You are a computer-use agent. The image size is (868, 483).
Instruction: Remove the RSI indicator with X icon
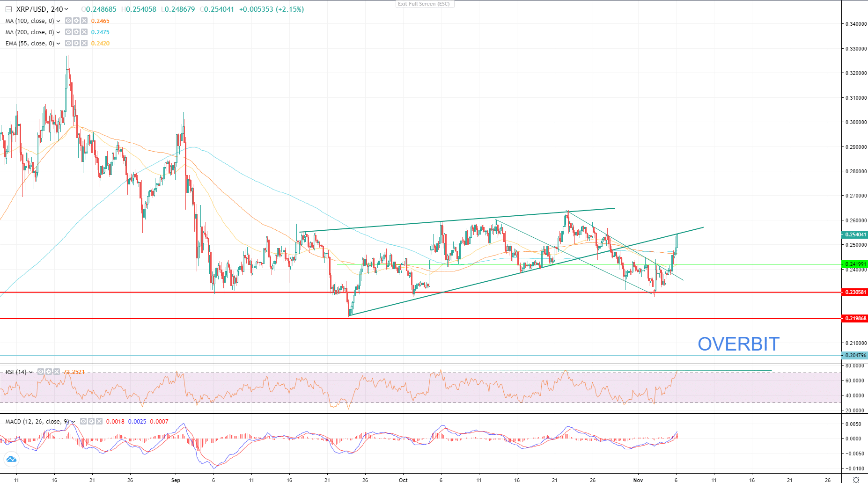(x=57, y=372)
